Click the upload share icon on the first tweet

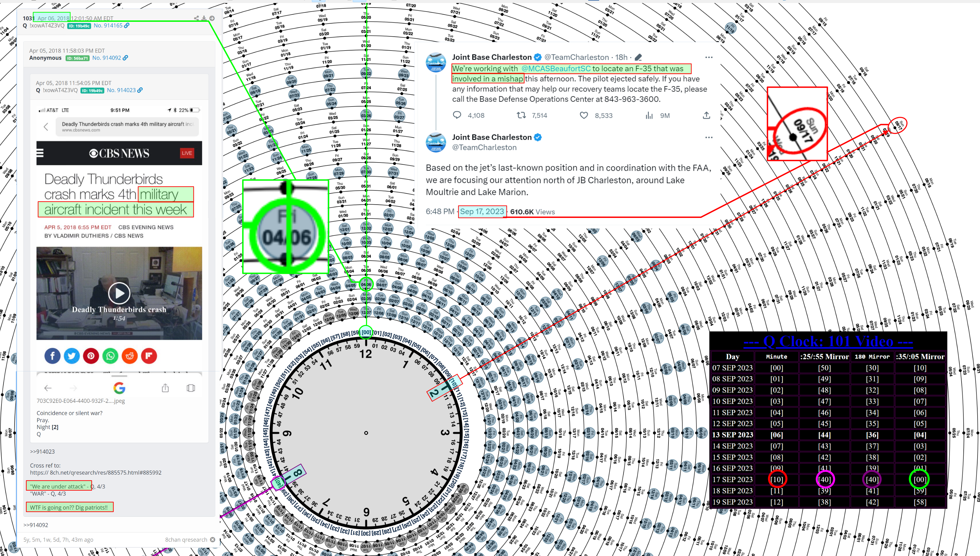coord(706,115)
